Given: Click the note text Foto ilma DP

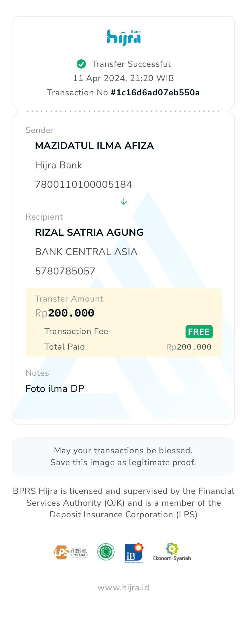Looking at the screenshot, I should tap(55, 389).
